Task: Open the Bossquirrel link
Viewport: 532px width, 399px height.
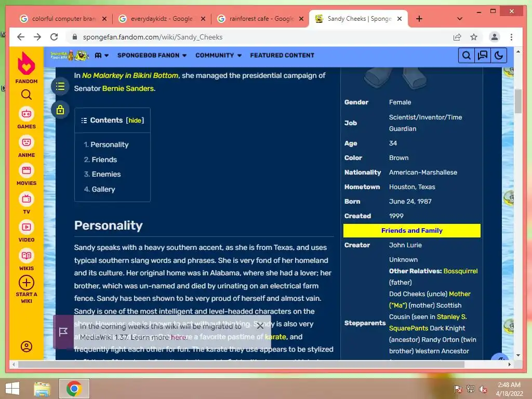Action: pyautogui.click(x=460, y=271)
